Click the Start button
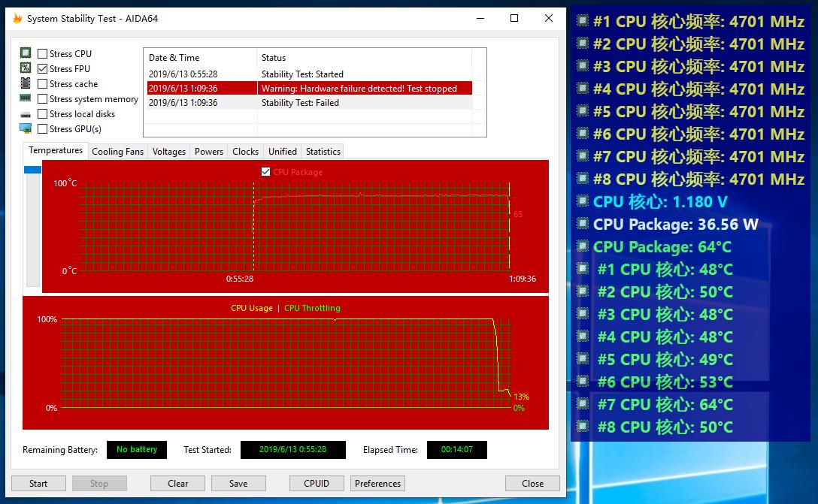Viewport: 818px width, 504px height. [38, 483]
